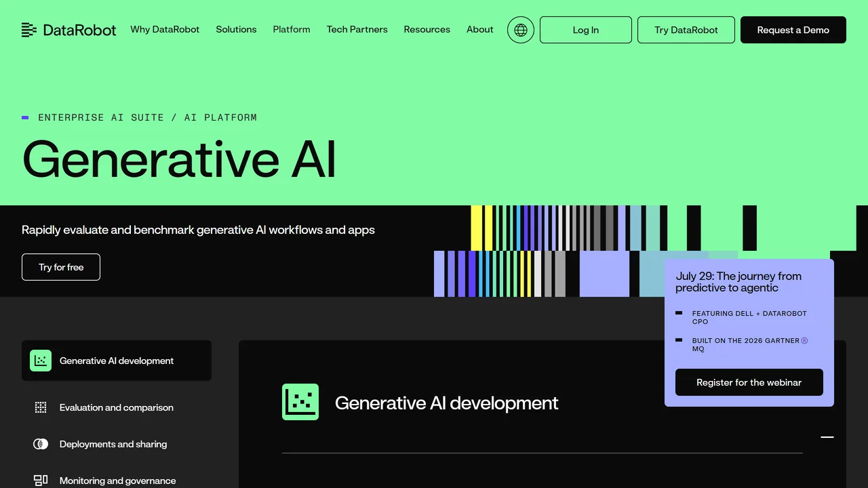Image resolution: width=868 pixels, height=488 pixels.
Task: Open the Solutions menu
Action: point(236,29)
